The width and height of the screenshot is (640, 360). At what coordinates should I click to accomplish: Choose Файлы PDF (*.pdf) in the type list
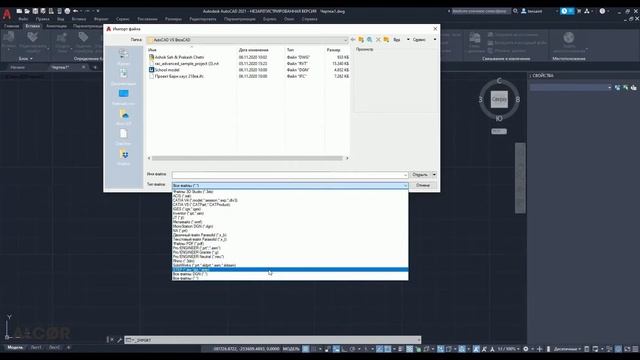[290, 244]
